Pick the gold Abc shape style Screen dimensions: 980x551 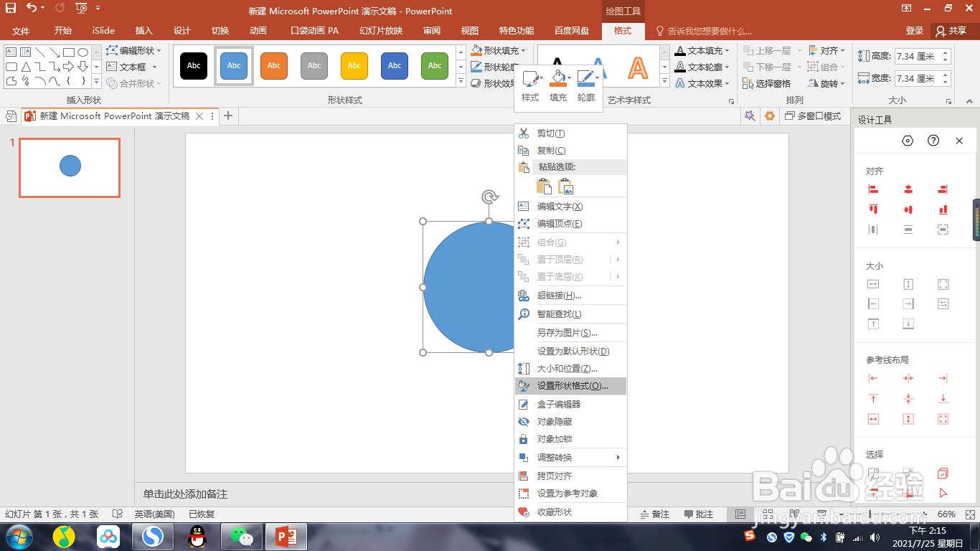tap(354, 65)
